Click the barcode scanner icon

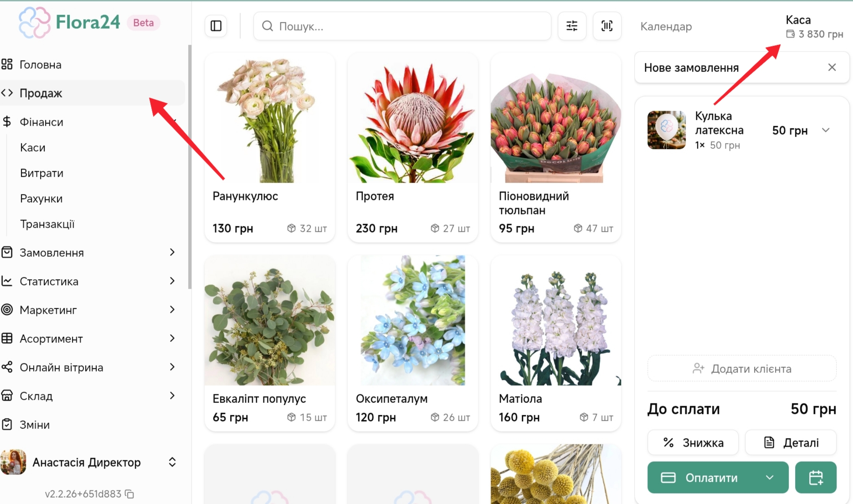pos(606,26)
